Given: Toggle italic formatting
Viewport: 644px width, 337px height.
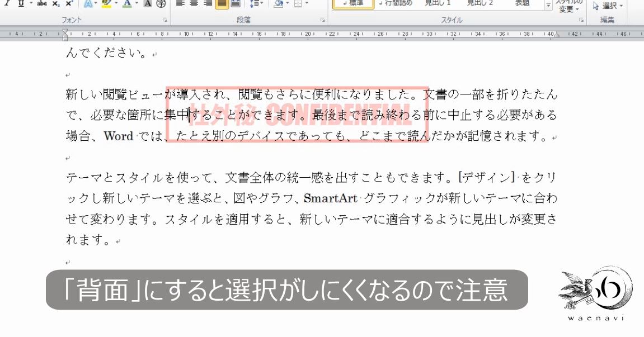Looking at the screenshot, I should 7,3.
